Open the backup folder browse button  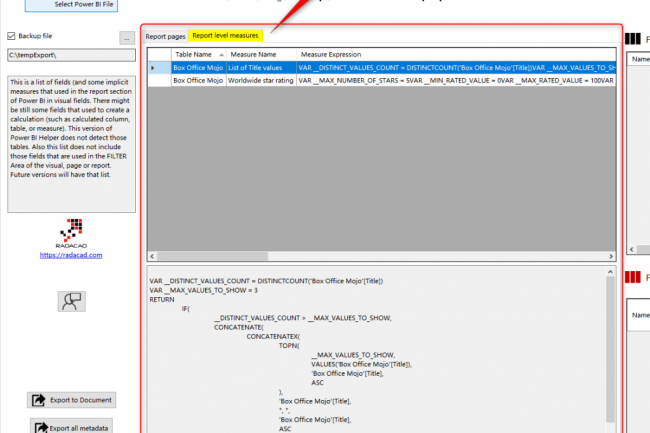coord(127,38)
